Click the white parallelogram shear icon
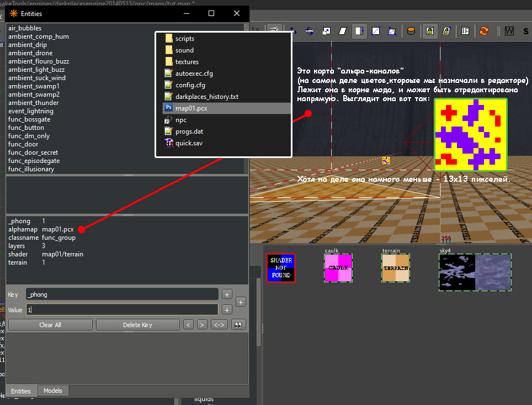This screenshot has height=405, width=532. [x=343, y=31]
